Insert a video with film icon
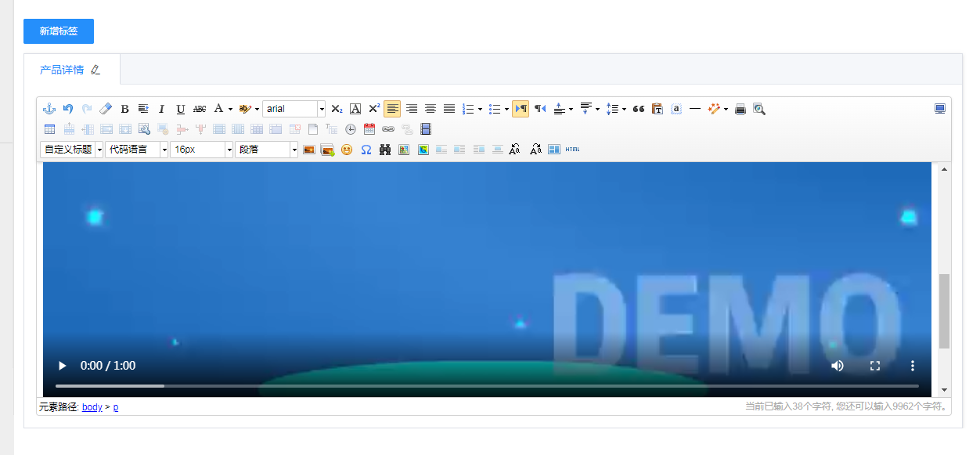Viewport: 980px width, 455px height. [x=426, y=129]
